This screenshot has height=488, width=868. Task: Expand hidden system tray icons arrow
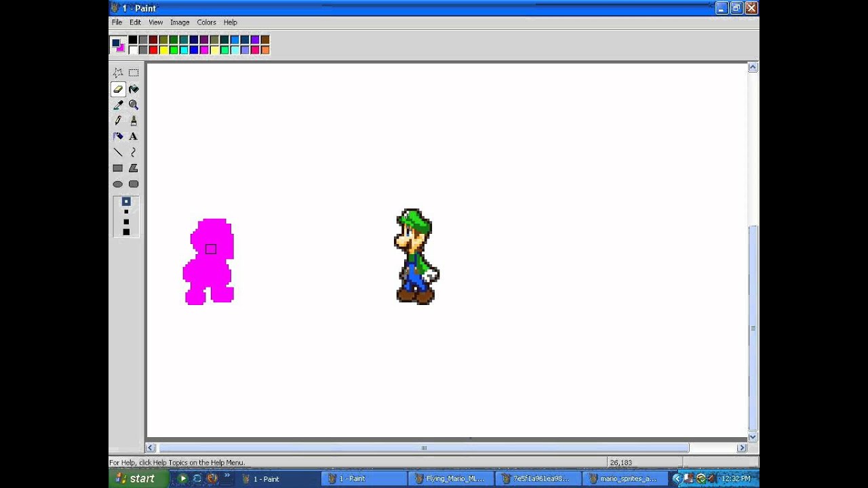[676, 479]
